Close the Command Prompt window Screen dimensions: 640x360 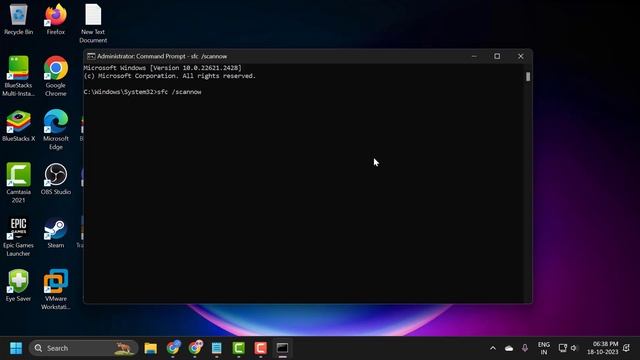[x=520, y=56]
